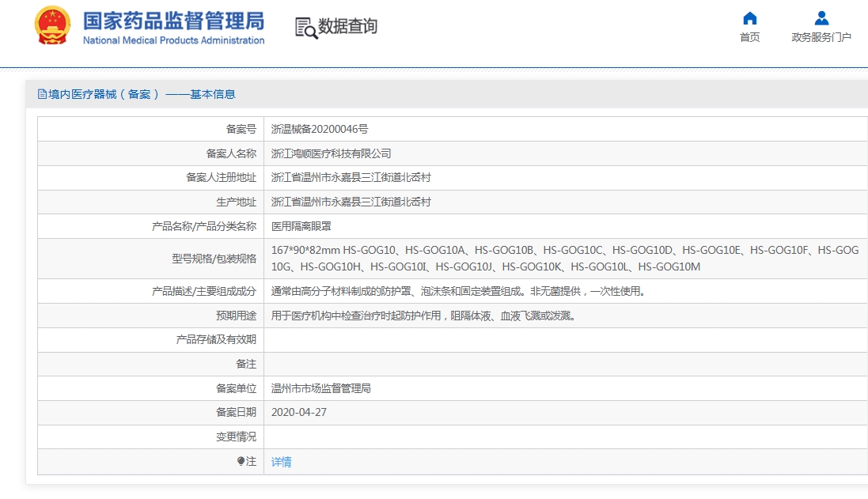
Task: Click the 数据查询 magnifier document icon
Action: [x=305, y=27]
